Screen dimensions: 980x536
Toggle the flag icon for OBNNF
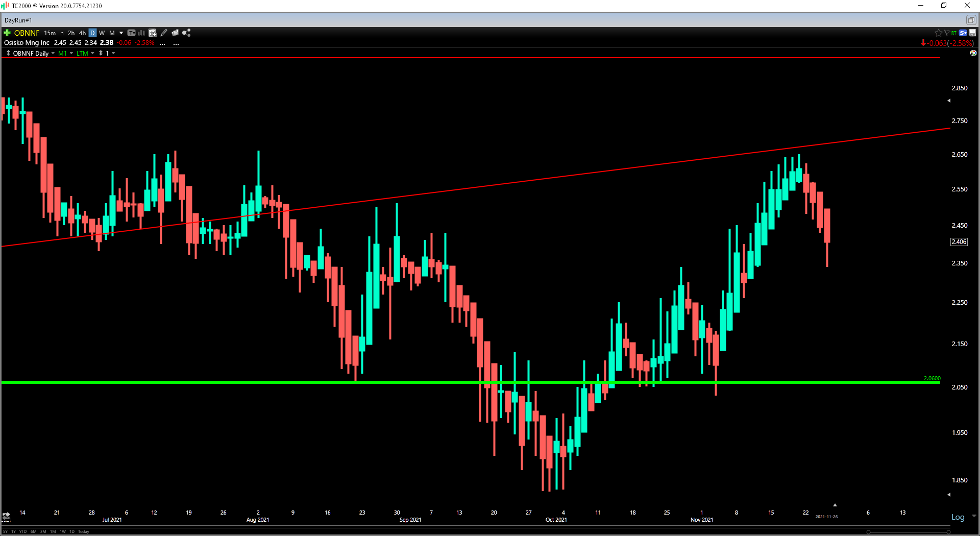(947, 33)
